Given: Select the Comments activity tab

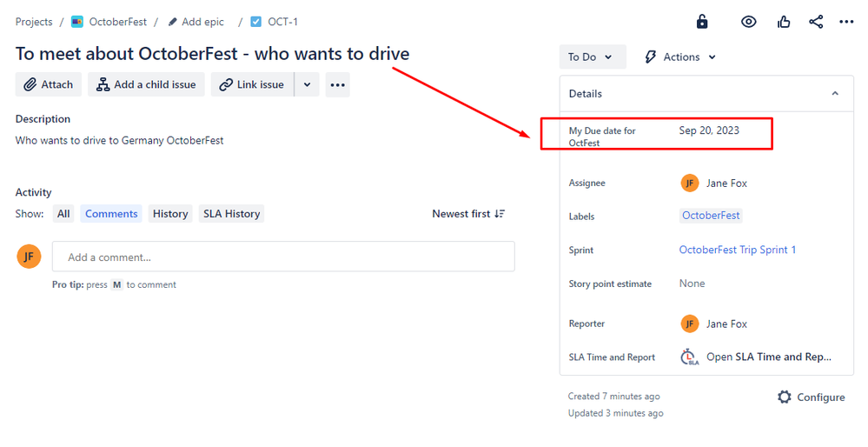Looking at the screenshot, I should (111, 214).
